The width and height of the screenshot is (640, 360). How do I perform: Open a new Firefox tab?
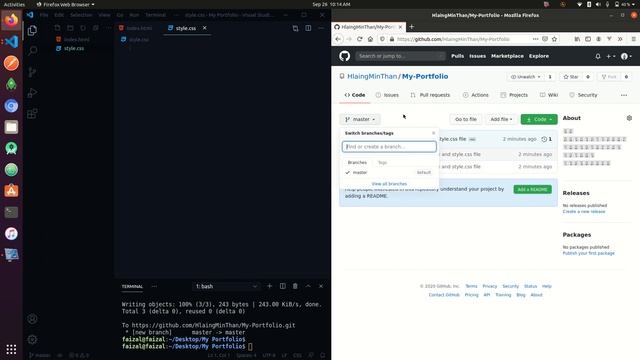(411, 27)
